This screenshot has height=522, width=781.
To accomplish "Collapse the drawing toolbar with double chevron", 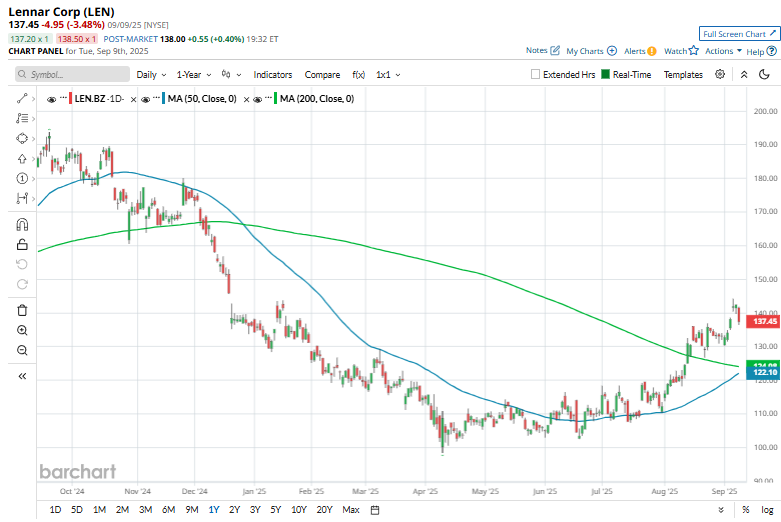I will (22, 376).
